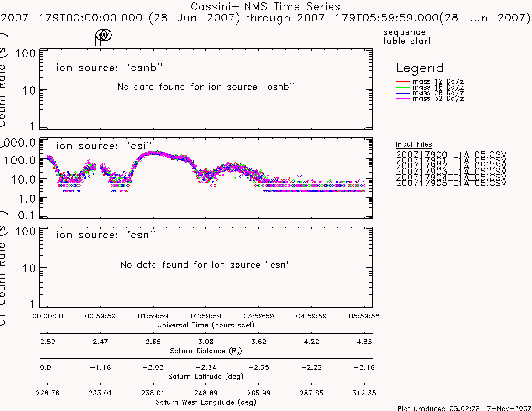Click the 00:00:00 time tick label

(47, 316)
